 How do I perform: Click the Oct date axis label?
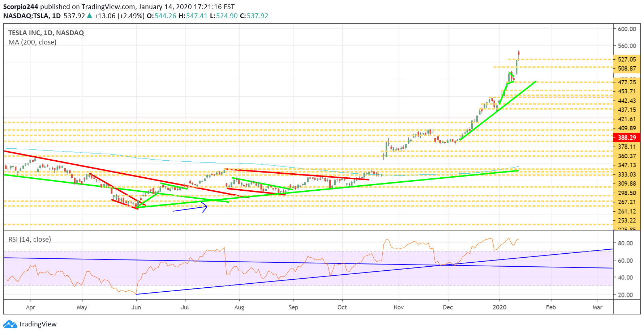[342, 307]
